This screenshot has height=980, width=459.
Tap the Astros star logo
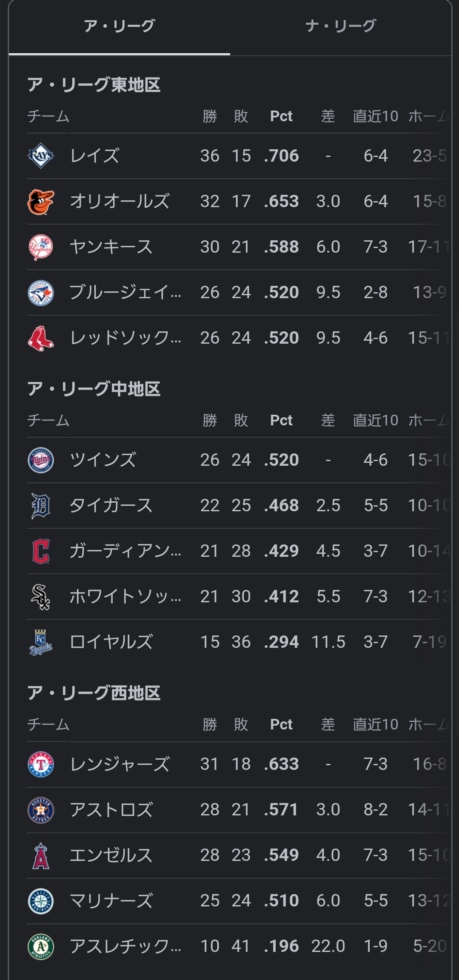click(41, 809)
